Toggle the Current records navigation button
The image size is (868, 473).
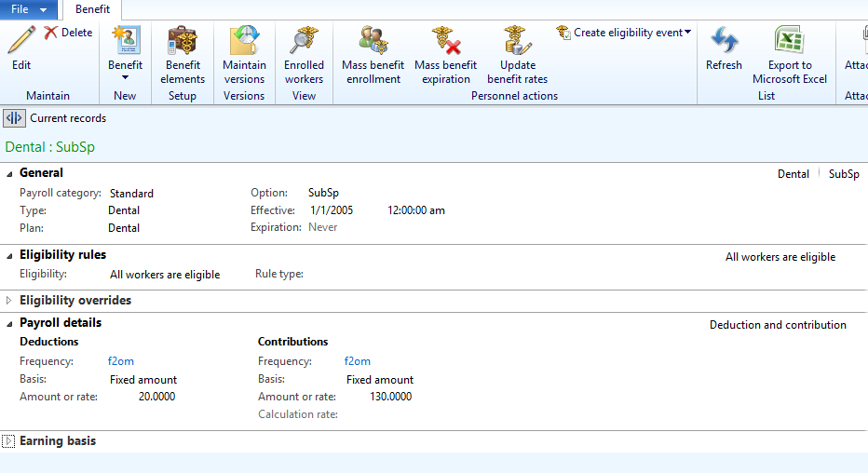tap(14, 118)
